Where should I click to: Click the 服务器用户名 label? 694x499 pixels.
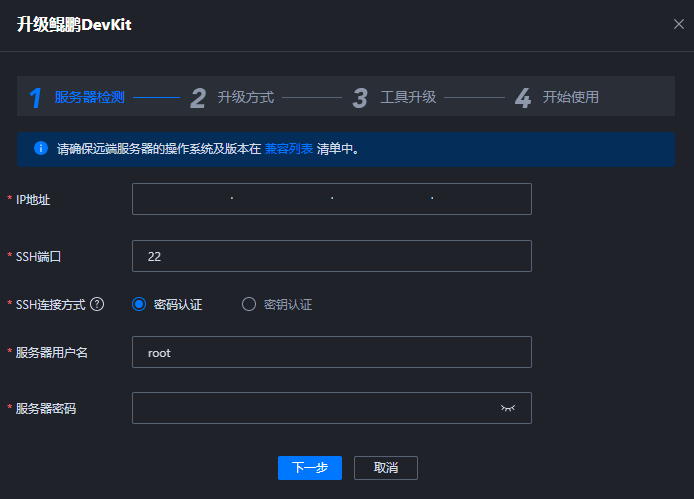point(51,352)
